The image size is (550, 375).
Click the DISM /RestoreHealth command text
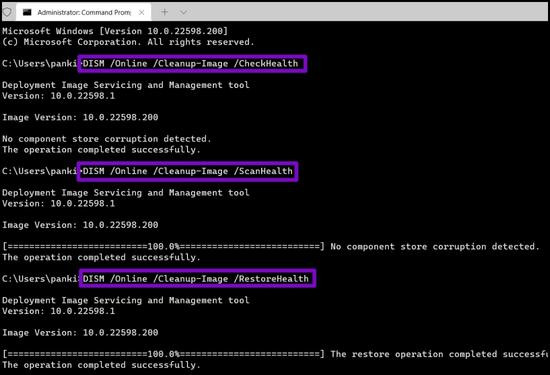[x=196, y=279]
